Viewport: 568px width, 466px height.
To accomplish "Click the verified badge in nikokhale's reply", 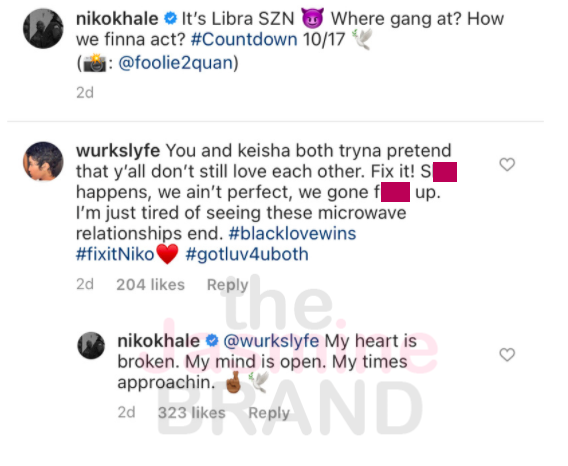I will coord(212,341).
